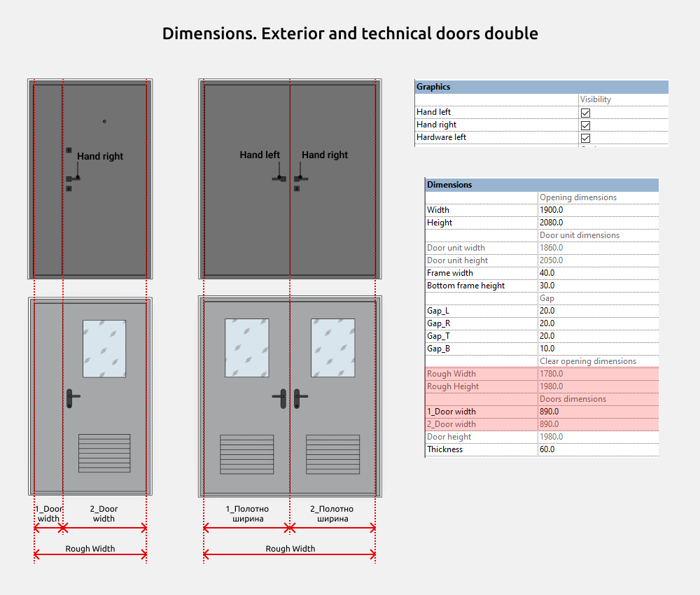This screenshot has width=700, height=595.
Task: Click the Rough Width label under left door
Action: point(90,549)
